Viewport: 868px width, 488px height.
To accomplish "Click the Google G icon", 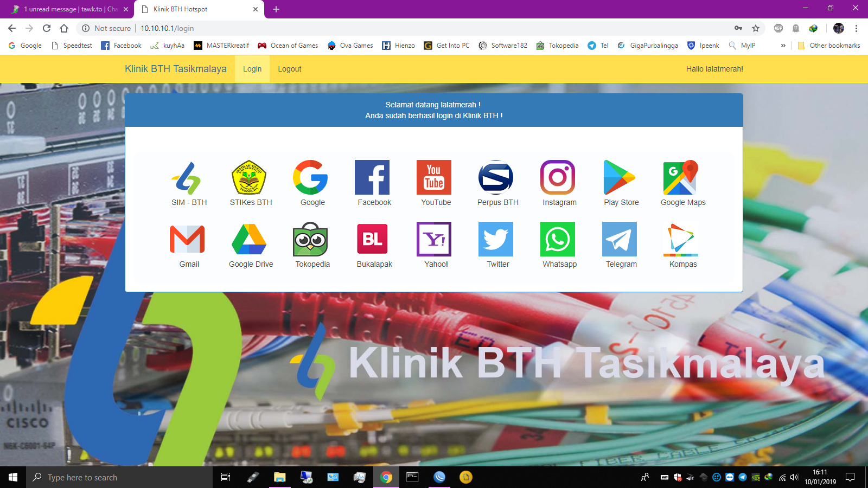I will pyautogui.click(x=310, y=177).
